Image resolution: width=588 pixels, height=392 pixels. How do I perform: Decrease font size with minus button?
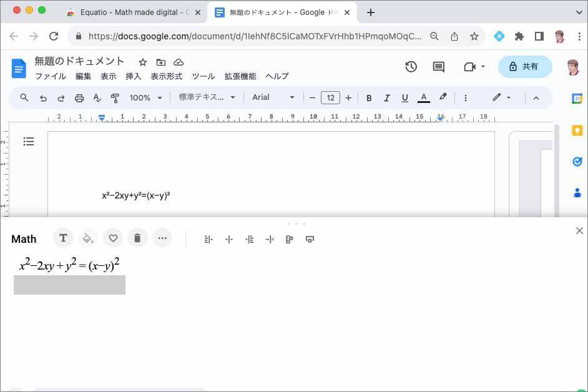click(x=312, y=97)
